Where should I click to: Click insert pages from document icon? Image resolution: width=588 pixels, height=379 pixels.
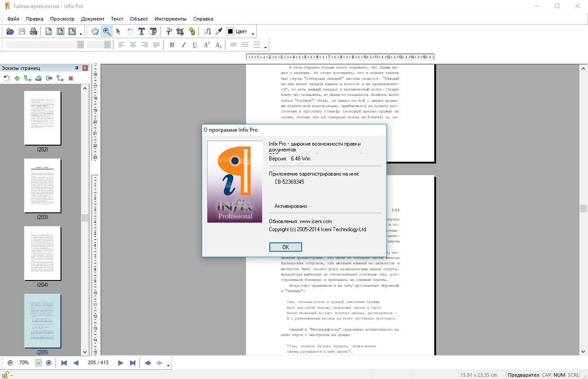[28, 78]
